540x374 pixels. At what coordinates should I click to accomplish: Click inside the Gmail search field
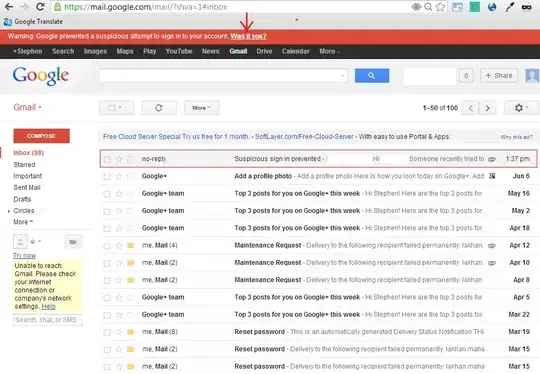click(224, 75)
